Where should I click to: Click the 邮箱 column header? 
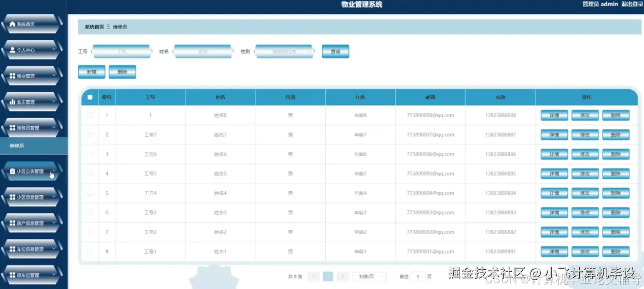click(431, 97)
